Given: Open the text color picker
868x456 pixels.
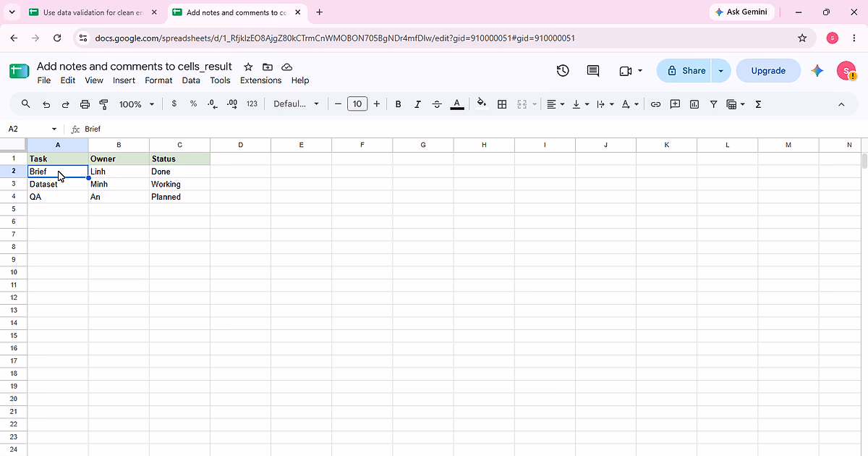Looking at the screenshot, I should pos(457,104).
